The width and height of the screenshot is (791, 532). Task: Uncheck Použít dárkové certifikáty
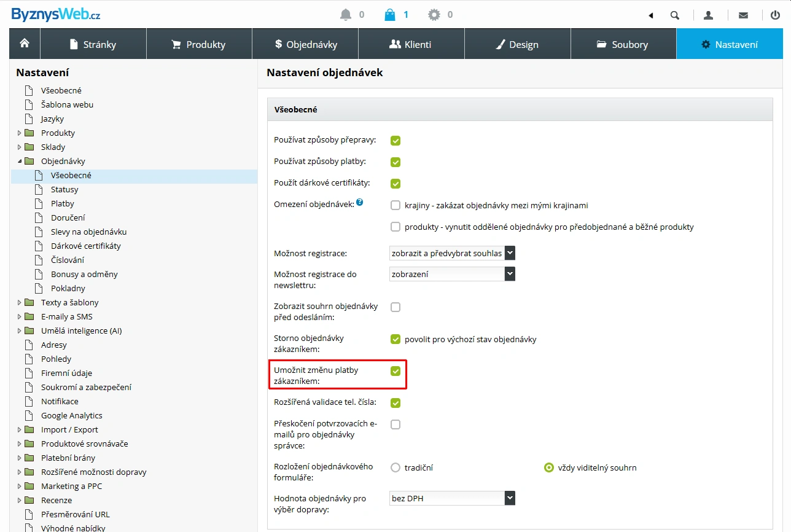[395, 184]
